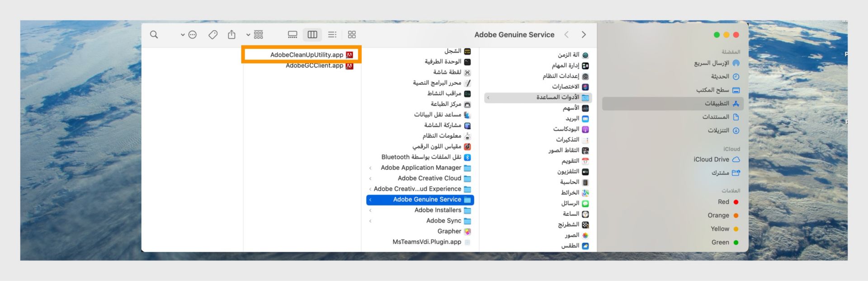
Task: Go forward with right chevron
Action: click(x=584, y=34)
